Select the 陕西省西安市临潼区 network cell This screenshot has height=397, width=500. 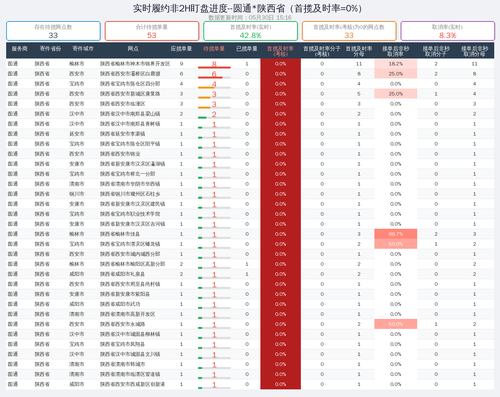coord(122,104)
